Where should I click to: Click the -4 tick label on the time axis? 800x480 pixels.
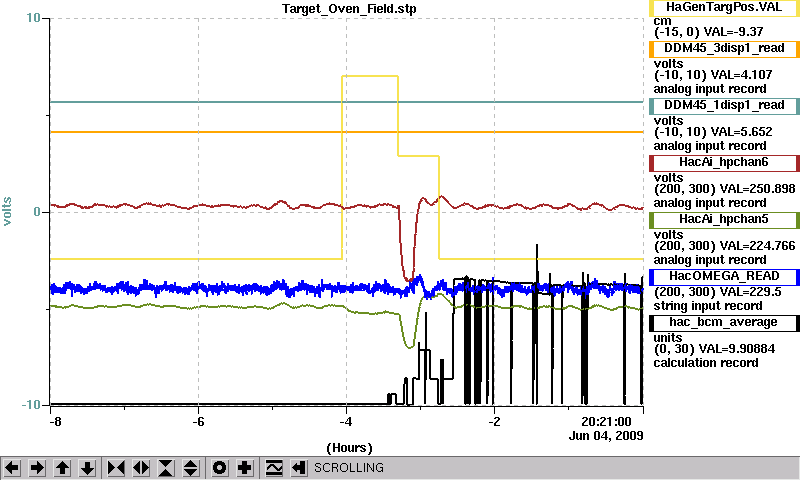(x=345, y=422)
